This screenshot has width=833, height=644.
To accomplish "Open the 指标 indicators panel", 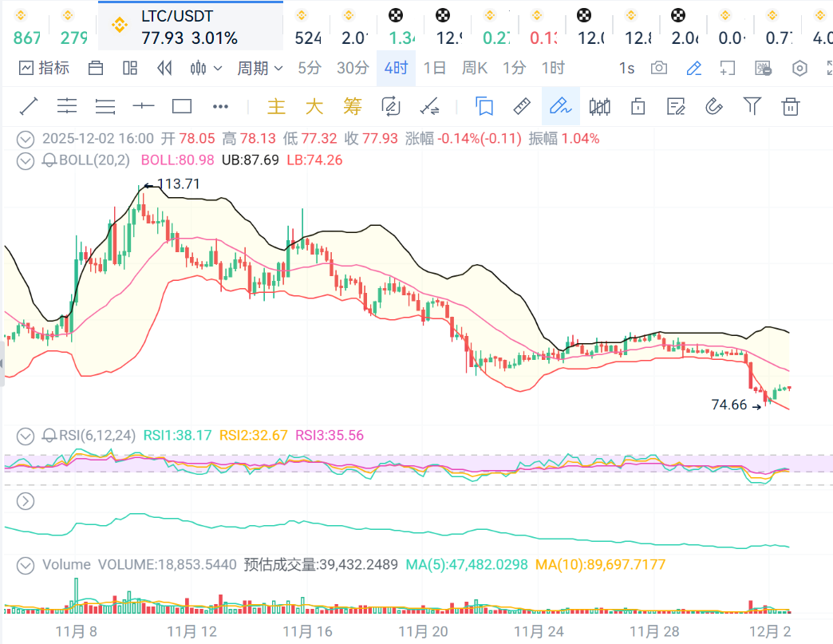I will point(44,69).
